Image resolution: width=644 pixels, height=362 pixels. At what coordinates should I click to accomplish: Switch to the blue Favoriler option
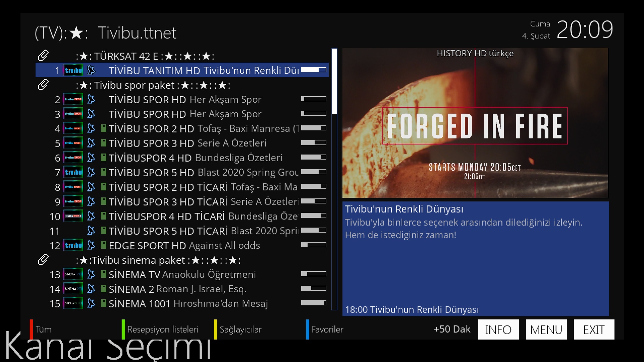[x=325, y=329]
